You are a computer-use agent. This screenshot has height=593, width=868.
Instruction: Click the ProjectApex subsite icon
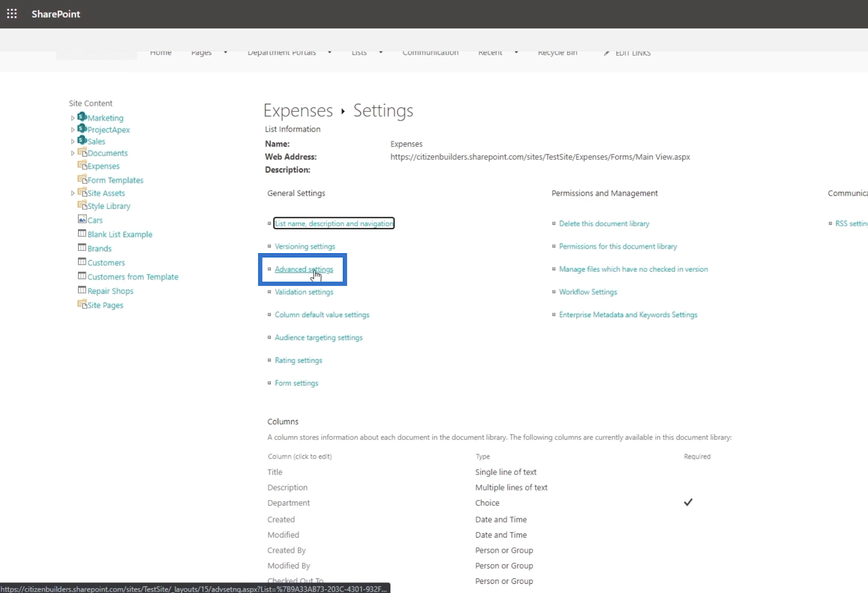pos(82,128)
